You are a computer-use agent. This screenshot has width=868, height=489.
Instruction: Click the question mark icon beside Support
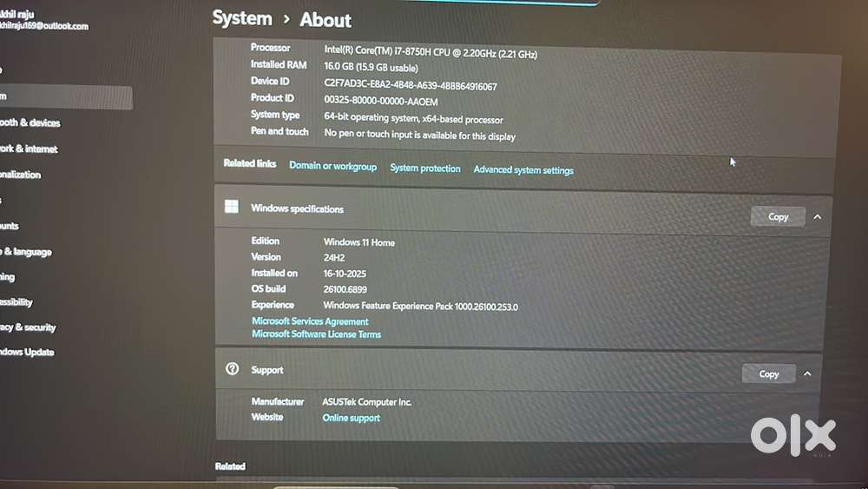coord(232,369)
